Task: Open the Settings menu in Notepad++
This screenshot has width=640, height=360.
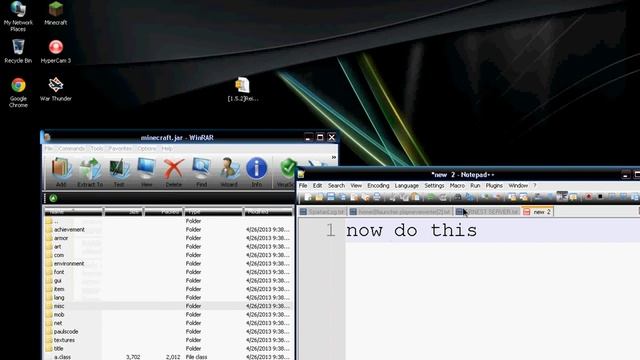Action: [x=434, y=185]
